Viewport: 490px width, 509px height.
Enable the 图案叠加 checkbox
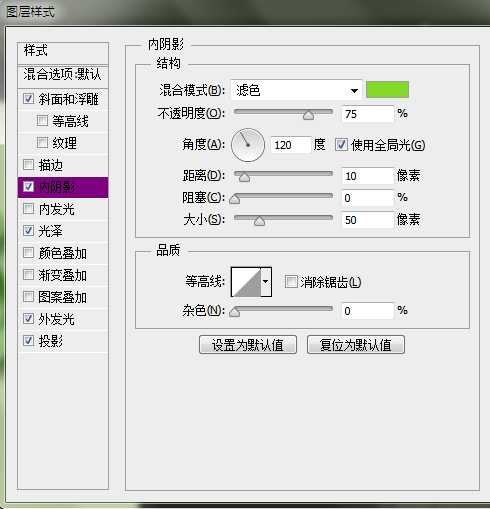pyautogui.click(x=28, y=296)
